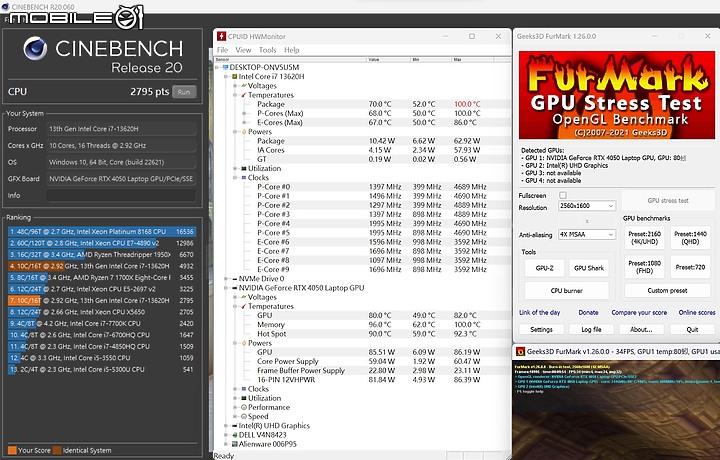
Task: Click the FurMark render window title icon
Action: [520, 352]
